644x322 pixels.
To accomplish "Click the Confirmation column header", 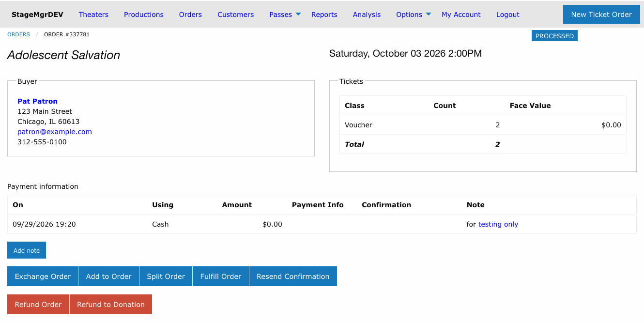I will [x=386, y=205].
